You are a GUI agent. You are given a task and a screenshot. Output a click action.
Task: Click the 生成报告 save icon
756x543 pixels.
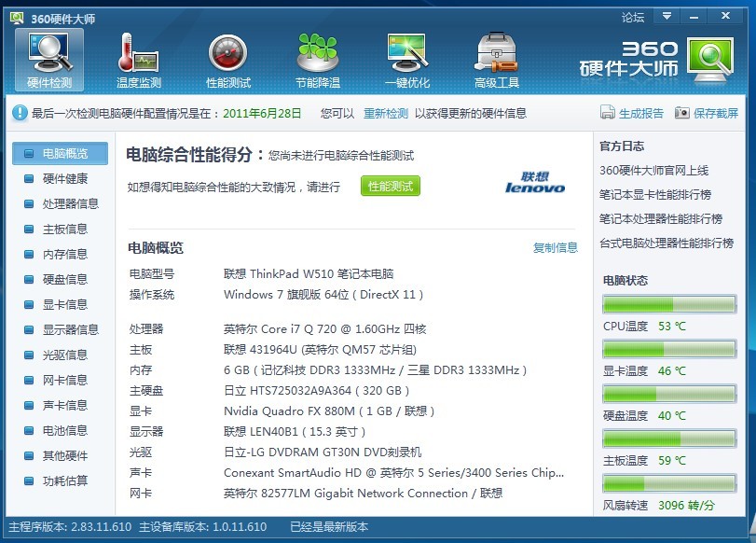pos(608,113)
